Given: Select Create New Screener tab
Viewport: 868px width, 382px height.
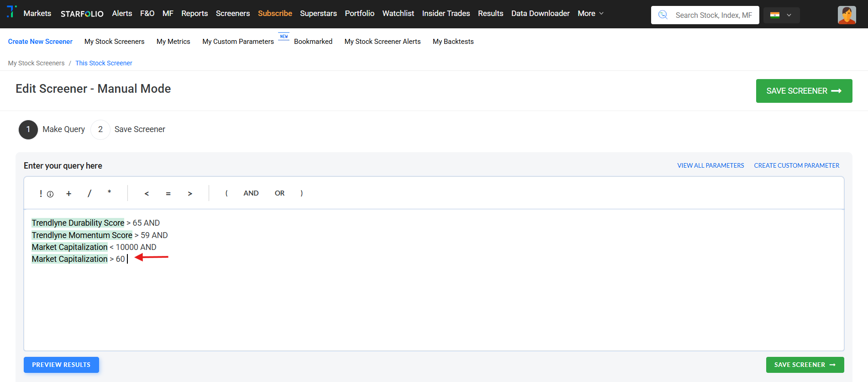Looking at the screenshot, I should 40,42.
